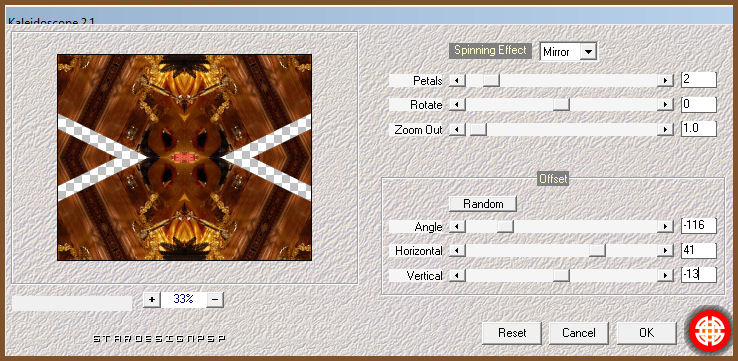Click the zoom out minus button
The height and width of the screenshot is (361, 738).
(x=215, y=299)
